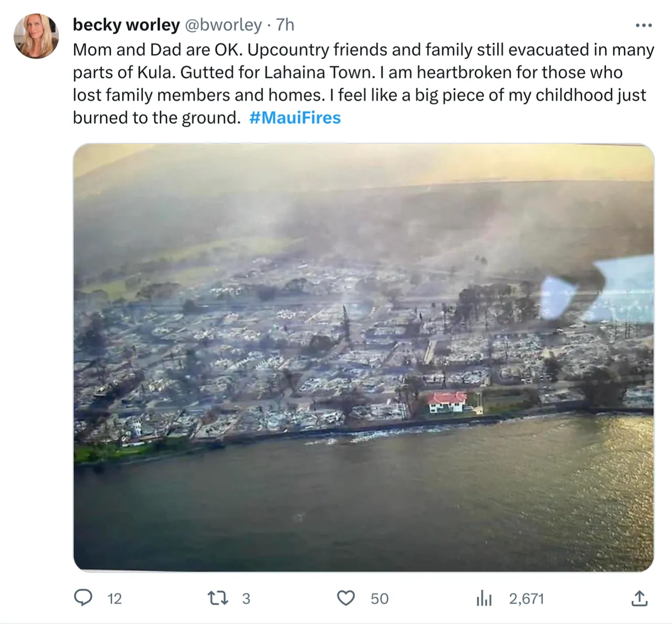Click the retweet arrows icon
This screenshot has width=672, height=624.
pos(217,598)
